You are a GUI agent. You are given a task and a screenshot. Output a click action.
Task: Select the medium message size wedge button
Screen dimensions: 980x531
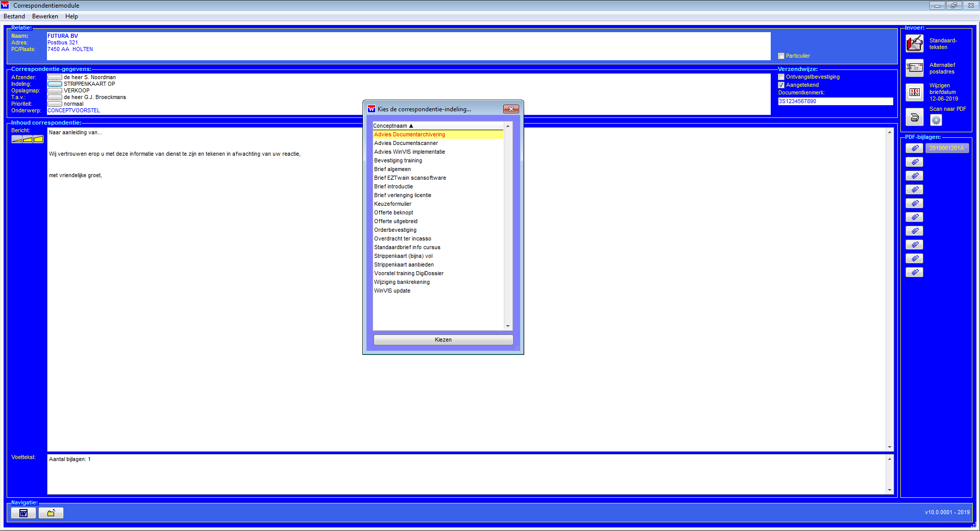(x=28, y=139)
